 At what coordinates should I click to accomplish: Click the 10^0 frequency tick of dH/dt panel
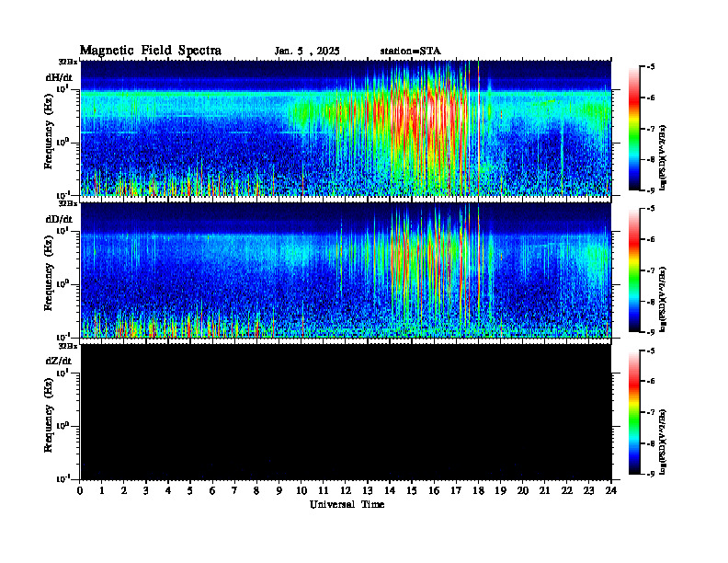pyautogui.click(x=63, y=143)
